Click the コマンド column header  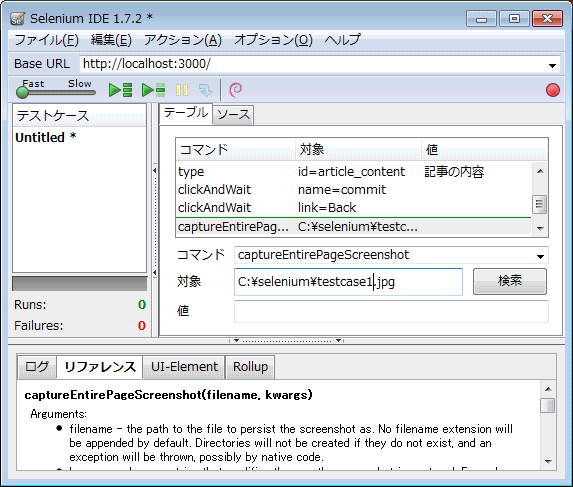point(236,149)
